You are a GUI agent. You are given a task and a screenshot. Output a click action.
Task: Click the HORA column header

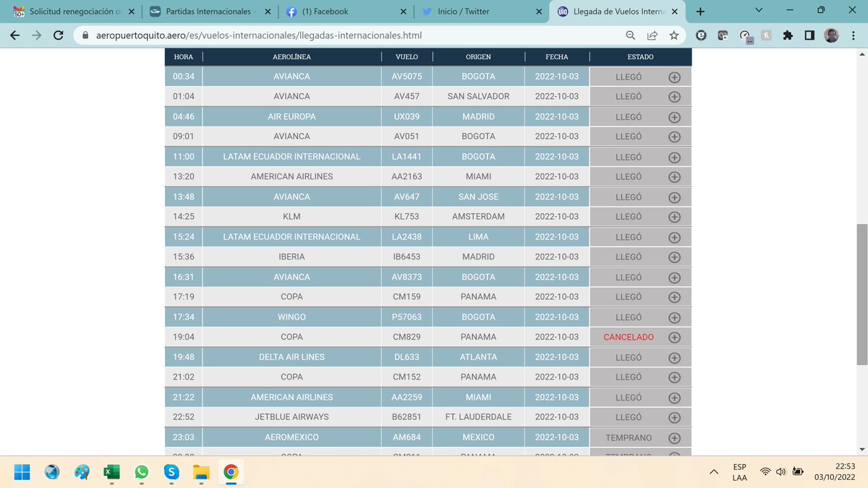coord(184,57)
